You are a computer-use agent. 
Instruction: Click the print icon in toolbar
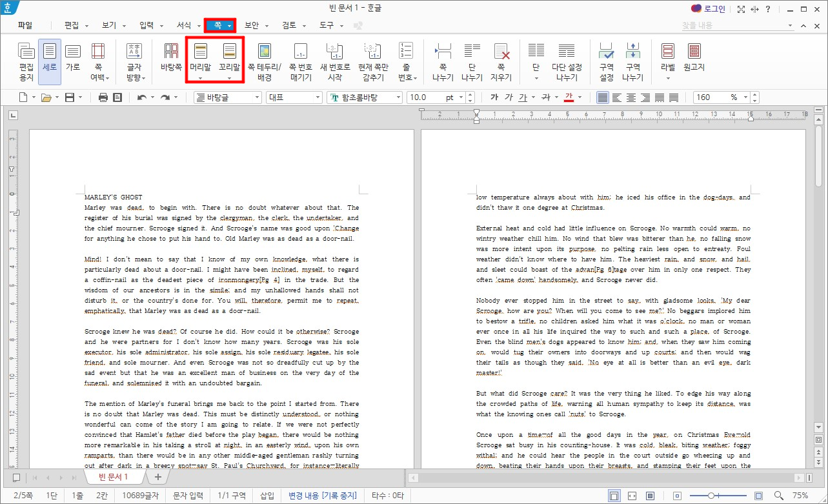[103, 97]
